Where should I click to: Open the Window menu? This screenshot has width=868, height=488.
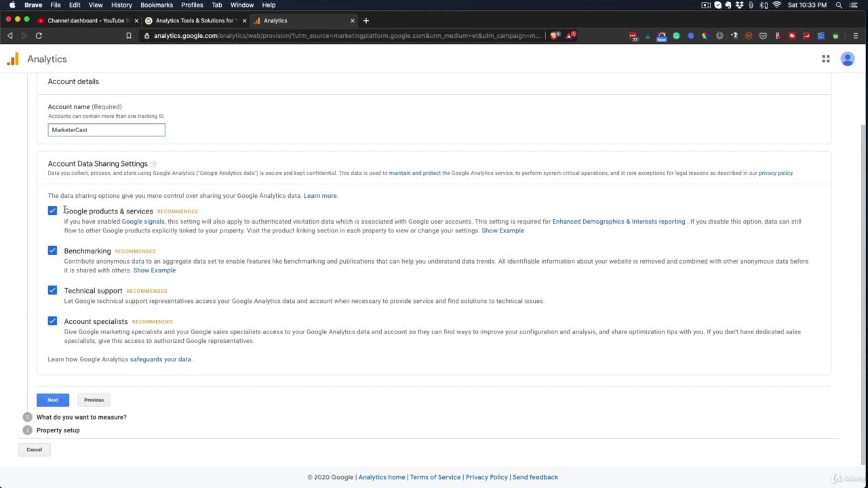click(242, 5)
